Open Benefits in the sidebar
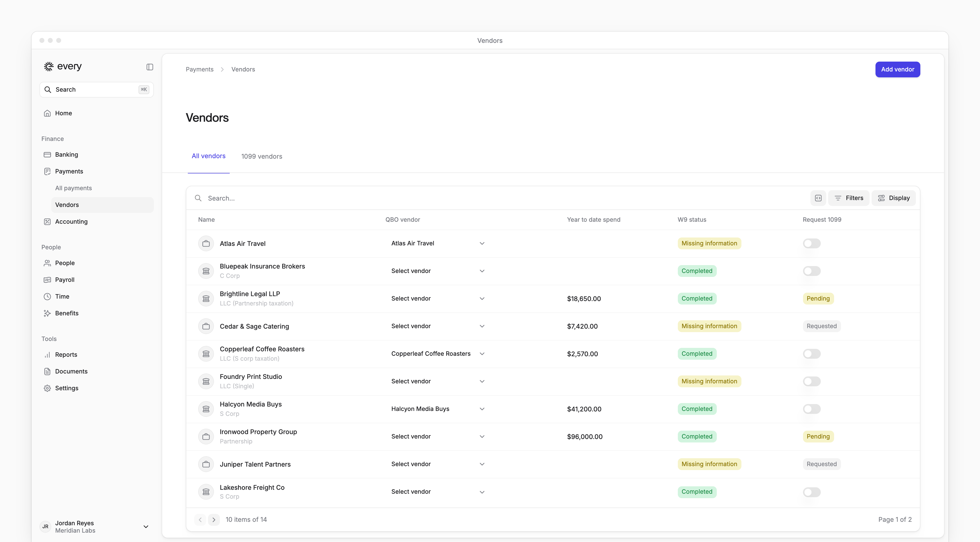 pyautogui.click(x=97, y=313)
